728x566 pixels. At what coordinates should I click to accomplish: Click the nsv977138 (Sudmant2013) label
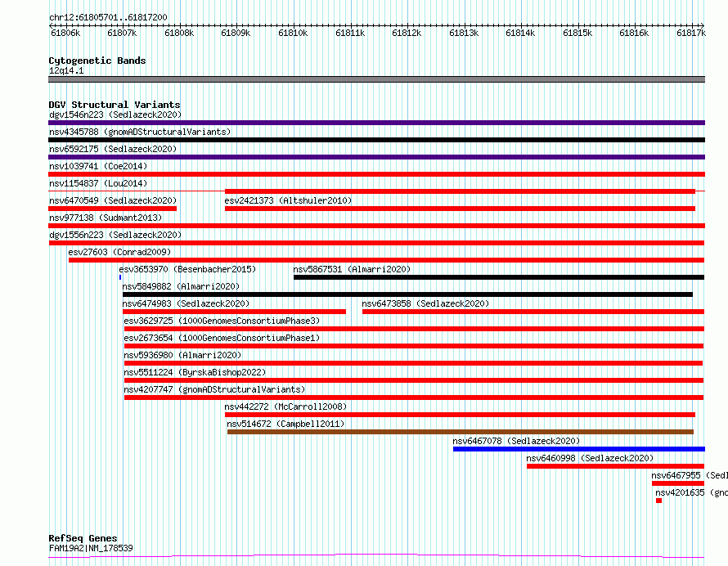coord(106,218)
